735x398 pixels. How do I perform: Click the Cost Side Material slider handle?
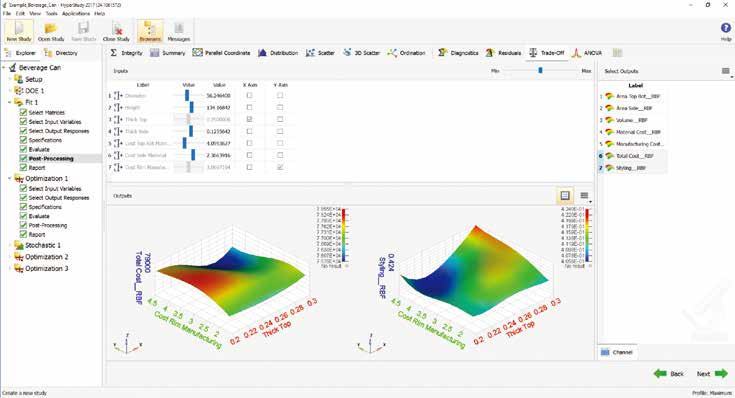click(x=193, y=155)
